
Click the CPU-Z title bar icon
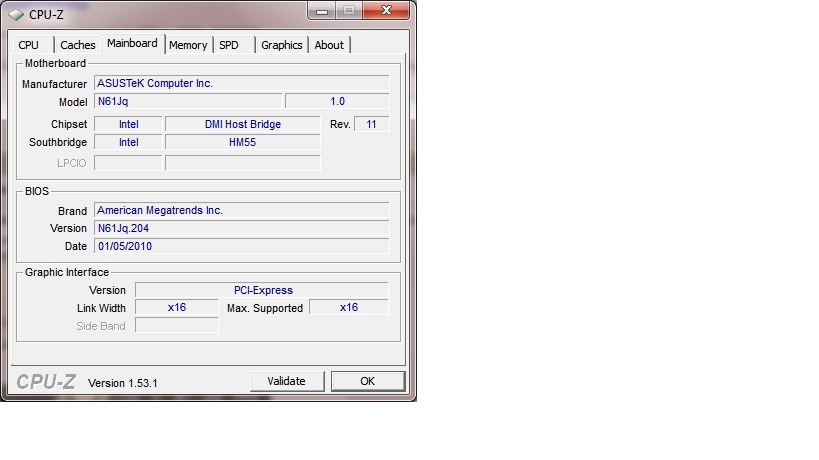16,15
